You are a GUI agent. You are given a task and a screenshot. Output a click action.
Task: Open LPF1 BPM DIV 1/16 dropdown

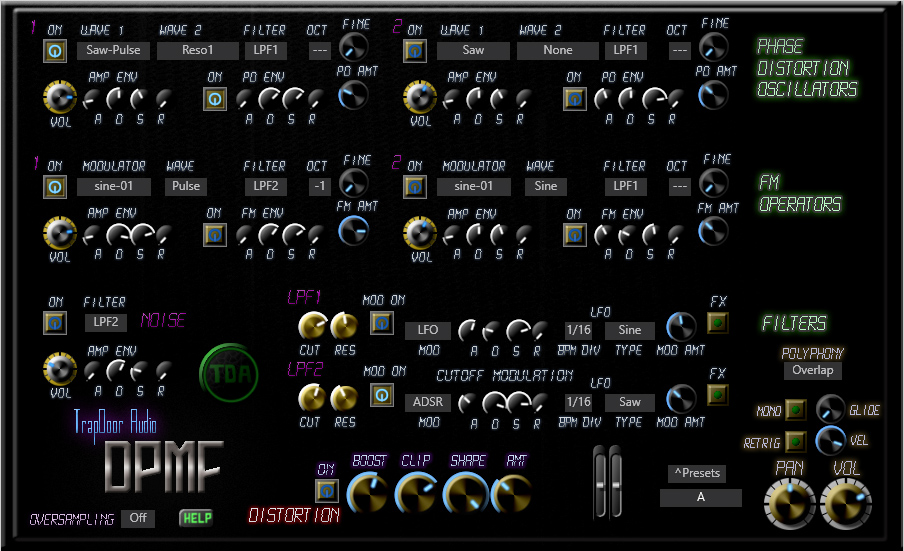point(578,330)
